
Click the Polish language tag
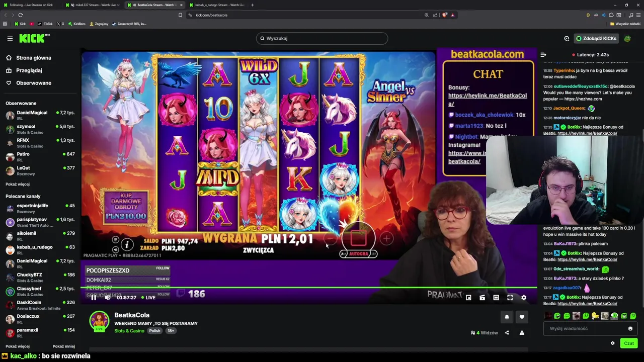click(154, 331)
